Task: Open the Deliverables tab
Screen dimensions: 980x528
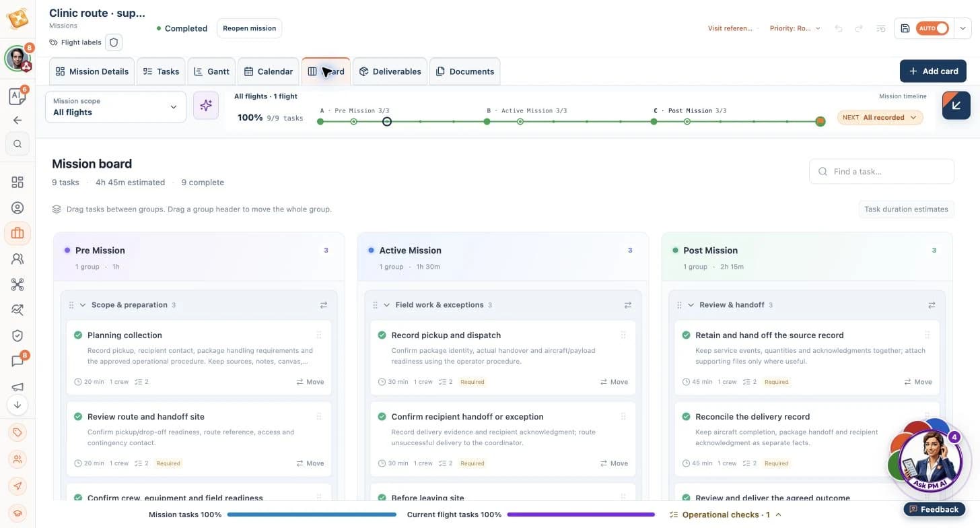Action: coord(390,71)
